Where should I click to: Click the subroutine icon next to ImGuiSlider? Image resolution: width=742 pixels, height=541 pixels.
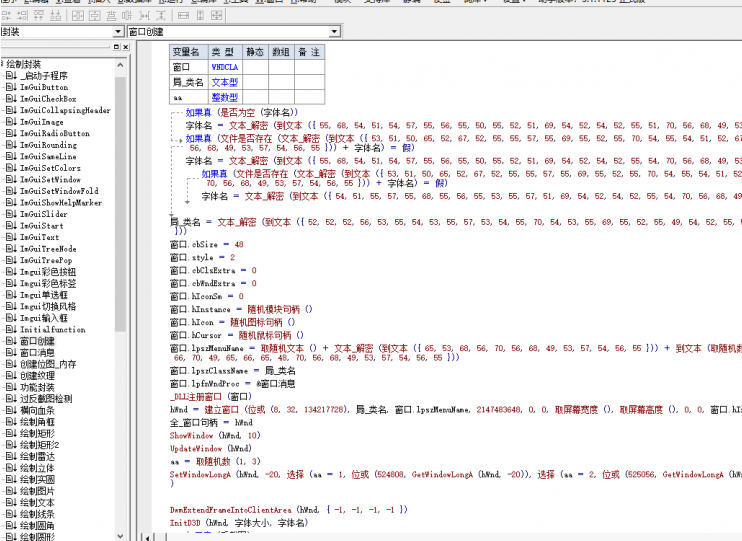click(x=12, y=214)
